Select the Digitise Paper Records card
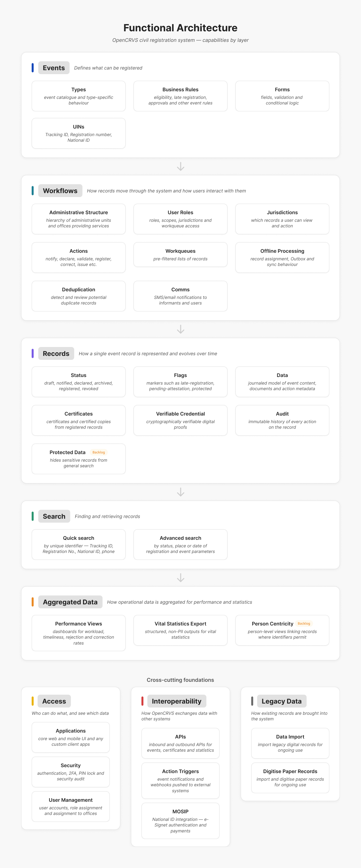 [290, 778]
